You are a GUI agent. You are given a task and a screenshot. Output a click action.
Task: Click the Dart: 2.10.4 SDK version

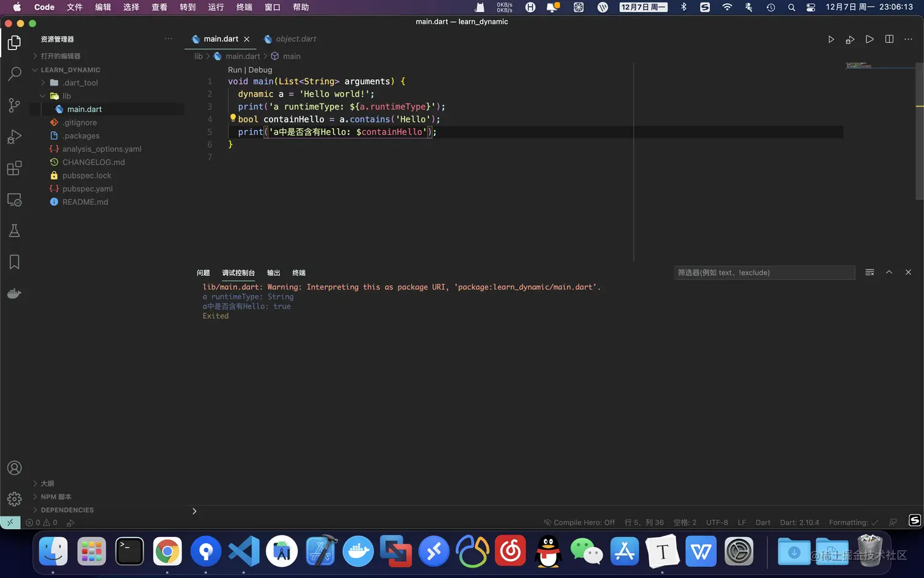tap(799, 522)
